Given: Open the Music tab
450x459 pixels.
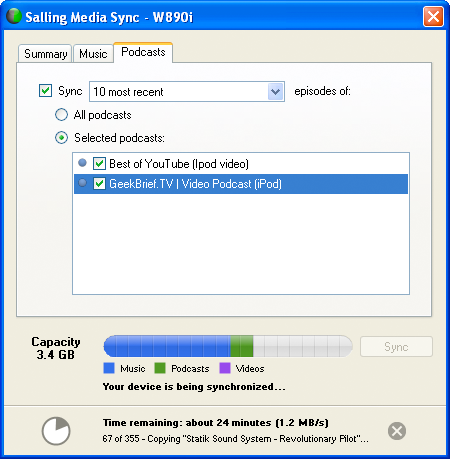Looking at the screenshot, I should 93,53.
